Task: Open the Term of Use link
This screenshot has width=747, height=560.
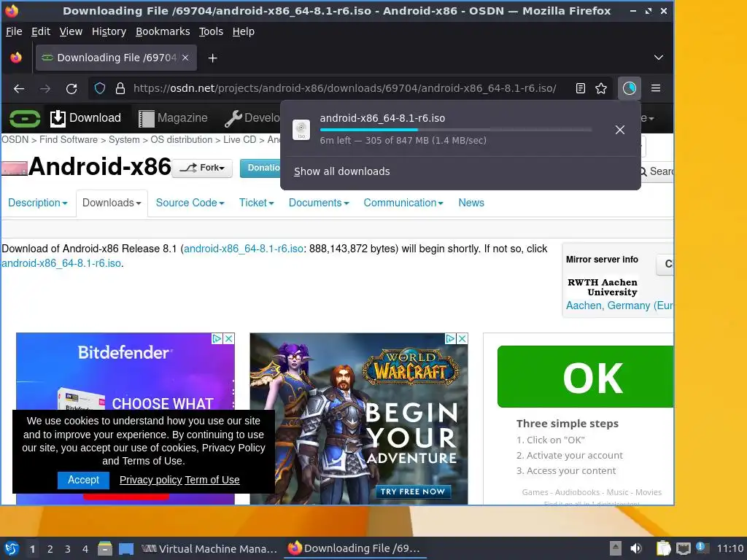Action: (212, 480)
